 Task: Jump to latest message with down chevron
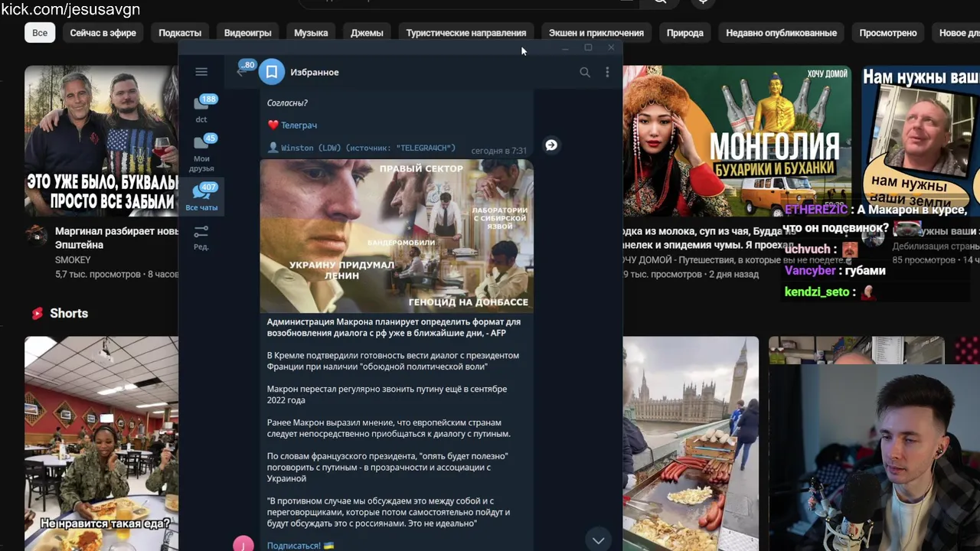tap(598, 540)
